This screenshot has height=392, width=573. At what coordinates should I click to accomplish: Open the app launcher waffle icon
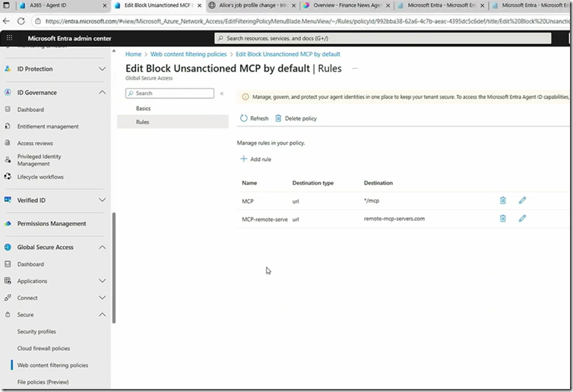(10, 38)
